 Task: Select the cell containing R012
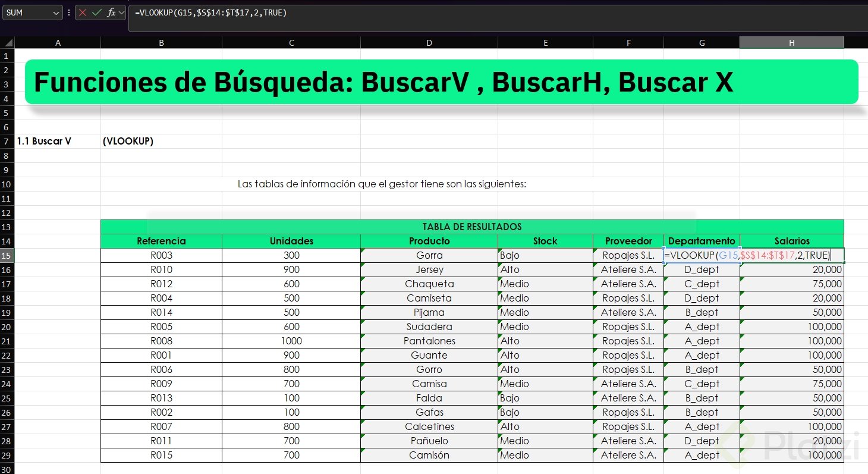pos(161,284)
